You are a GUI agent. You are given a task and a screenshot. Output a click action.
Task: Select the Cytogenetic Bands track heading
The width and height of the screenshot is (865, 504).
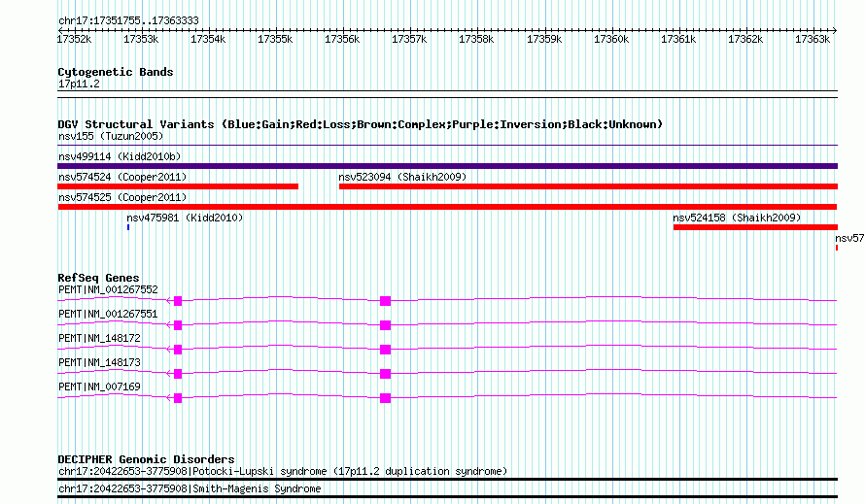tap(116, 72)
